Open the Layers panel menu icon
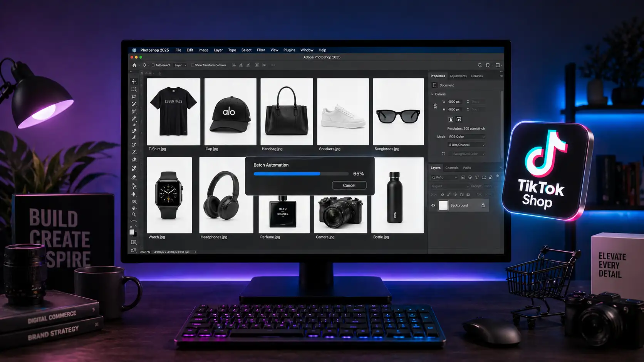This screenshot has width=644, height=362. tap(501, 168)
